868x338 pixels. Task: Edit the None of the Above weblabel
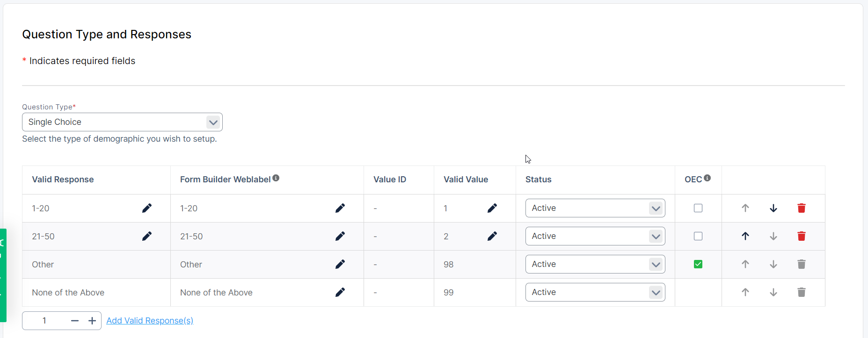coord(340,292)
